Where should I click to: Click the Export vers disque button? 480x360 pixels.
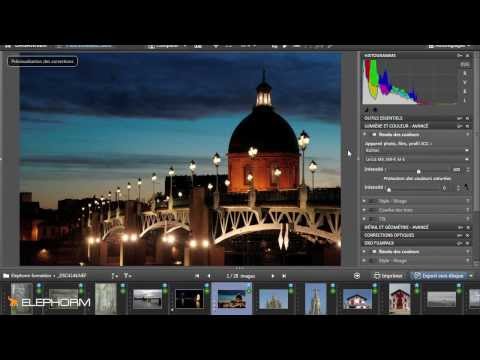[x=439, y=276]
